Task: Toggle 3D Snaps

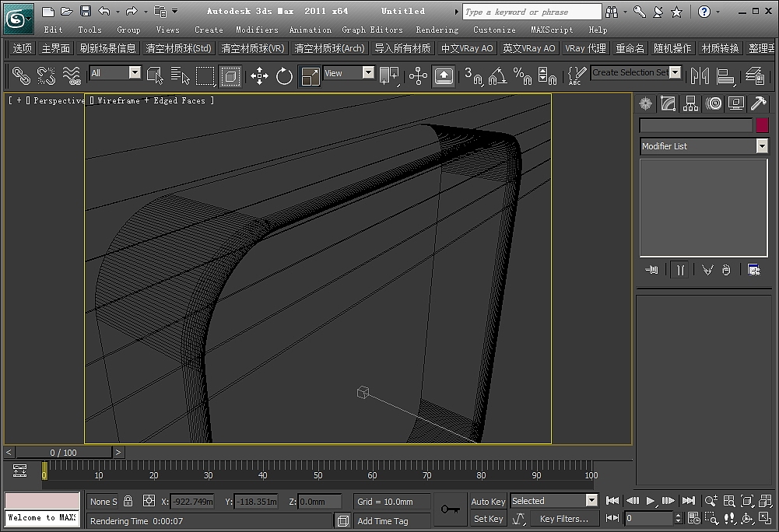Action: click(473, 76)
